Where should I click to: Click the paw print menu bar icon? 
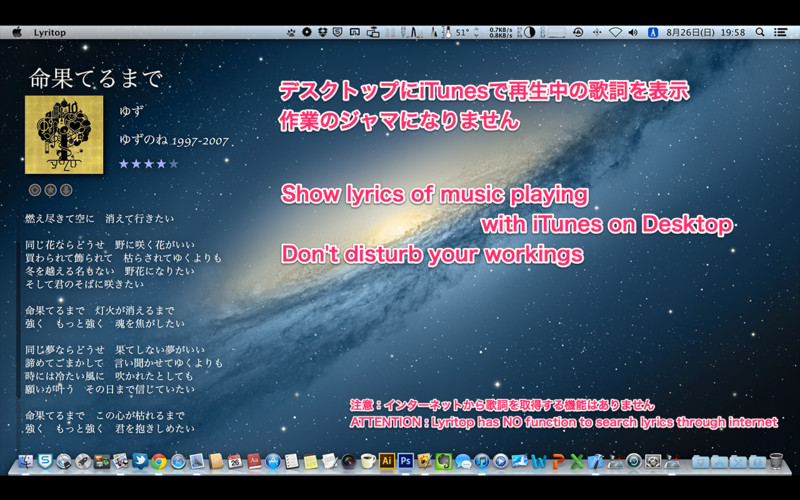(x=291, y=32)
